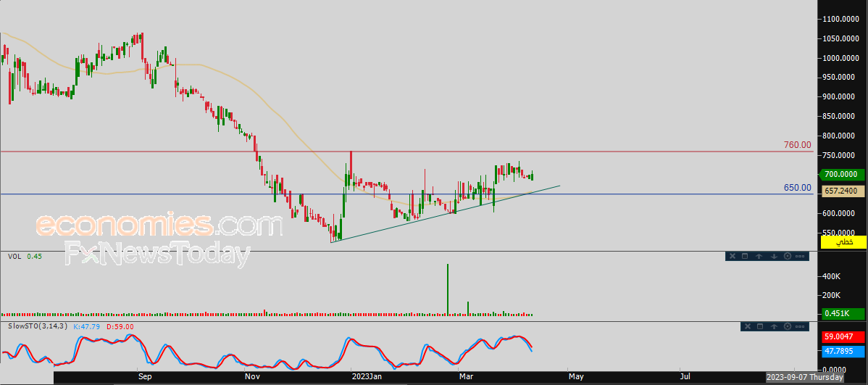Move the SlowSTO panel up
The width and height of the screenshot is (868, 385).
[775, 327]
